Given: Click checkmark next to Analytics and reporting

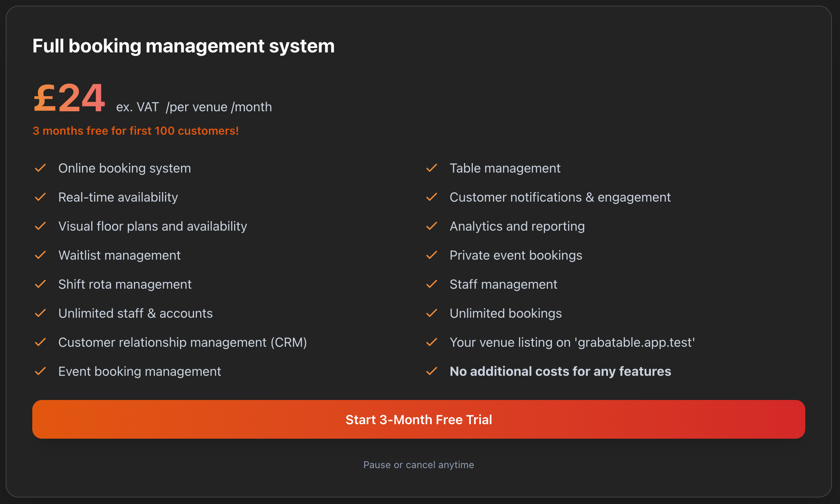Looking at the screenshot, I should (x=432, y=226).
